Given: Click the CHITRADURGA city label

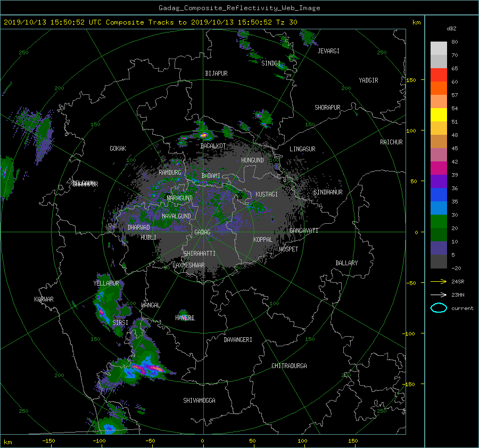Looking at the screenshot, I should point(289,366).
